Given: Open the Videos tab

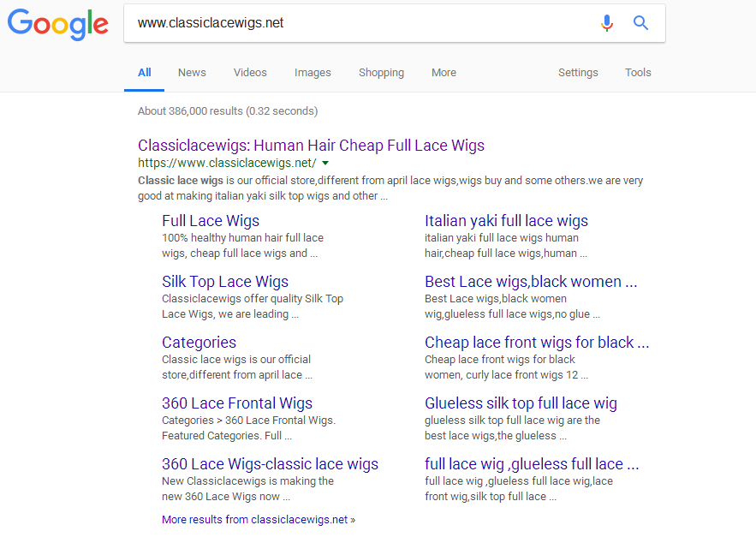Looking at the screenshot, I should (250, 72).
